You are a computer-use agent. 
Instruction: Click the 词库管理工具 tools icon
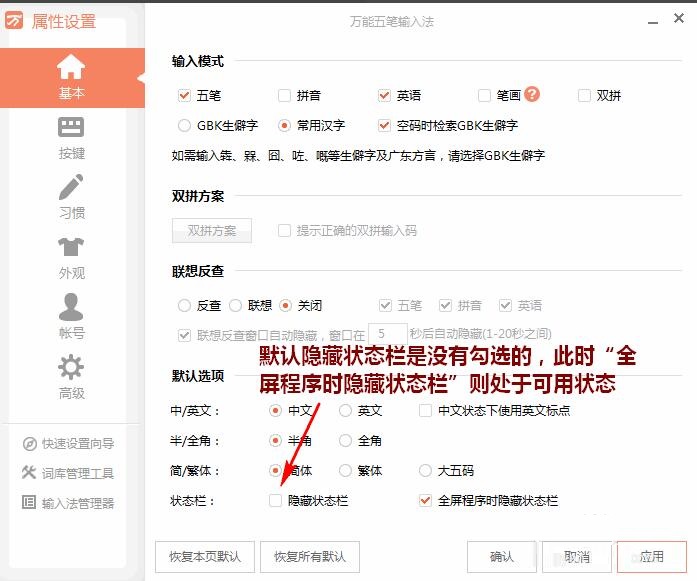click(x=29, y=473)
